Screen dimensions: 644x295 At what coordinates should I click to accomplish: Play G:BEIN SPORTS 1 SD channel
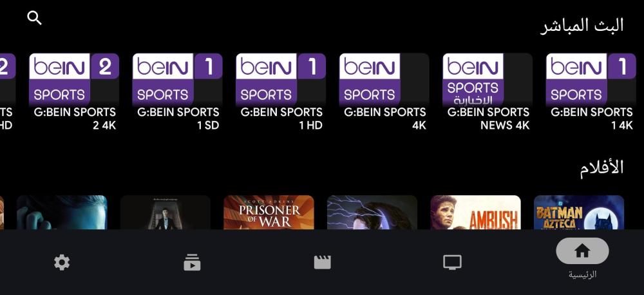tap(177, 93)
